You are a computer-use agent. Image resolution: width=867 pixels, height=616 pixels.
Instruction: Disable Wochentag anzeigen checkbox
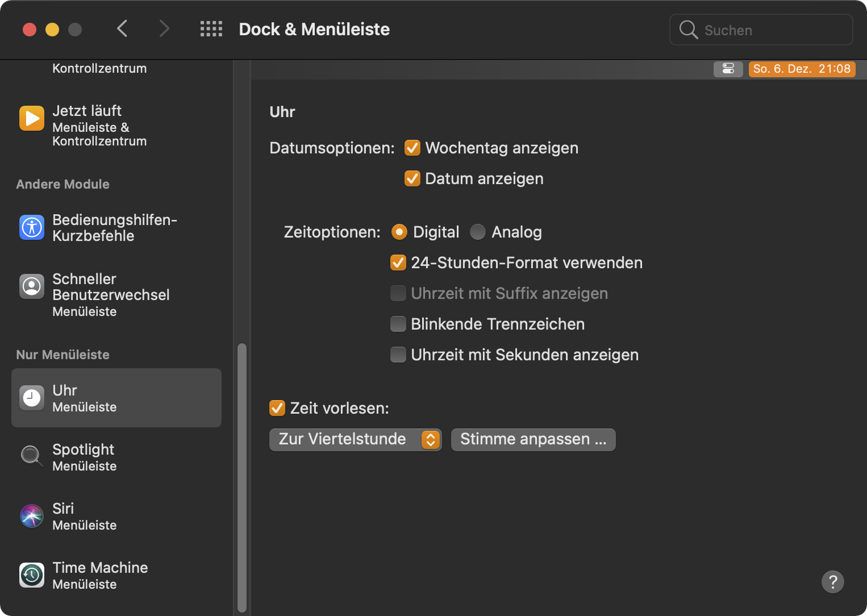(x=412, y=148)
